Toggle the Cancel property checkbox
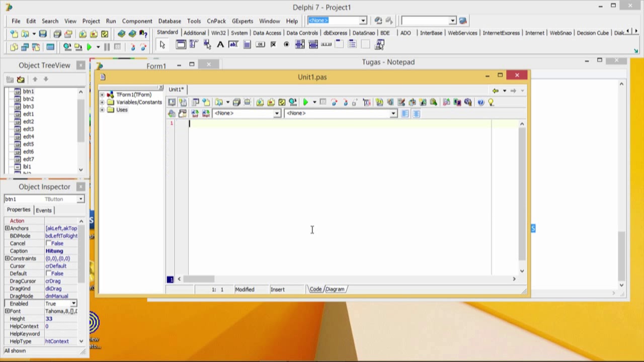Viewport: 644px width, 362px height. [x=49, y=243]
